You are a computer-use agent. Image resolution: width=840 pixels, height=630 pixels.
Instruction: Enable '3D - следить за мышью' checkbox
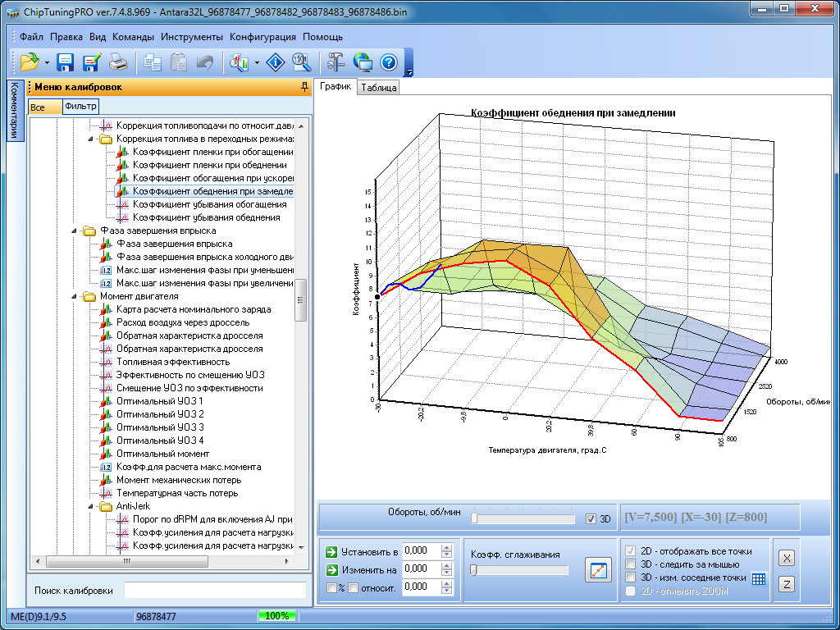coord(630,564)
